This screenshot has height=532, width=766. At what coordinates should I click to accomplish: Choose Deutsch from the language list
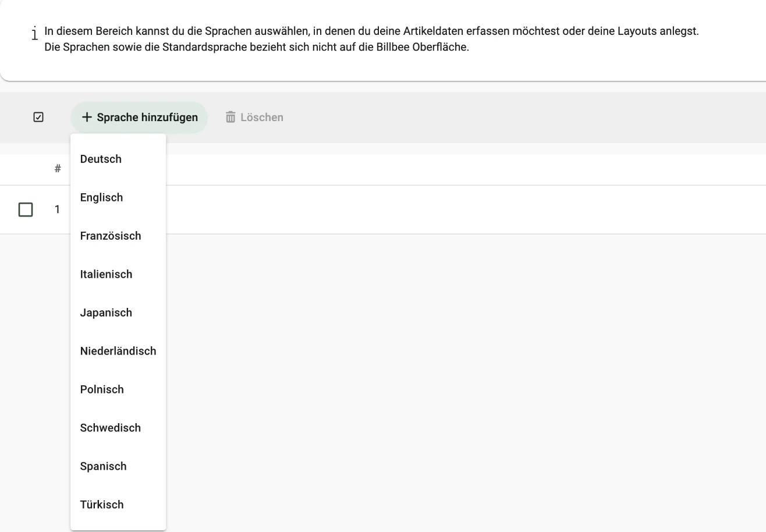pyautogui.click(x=118, y=159)
